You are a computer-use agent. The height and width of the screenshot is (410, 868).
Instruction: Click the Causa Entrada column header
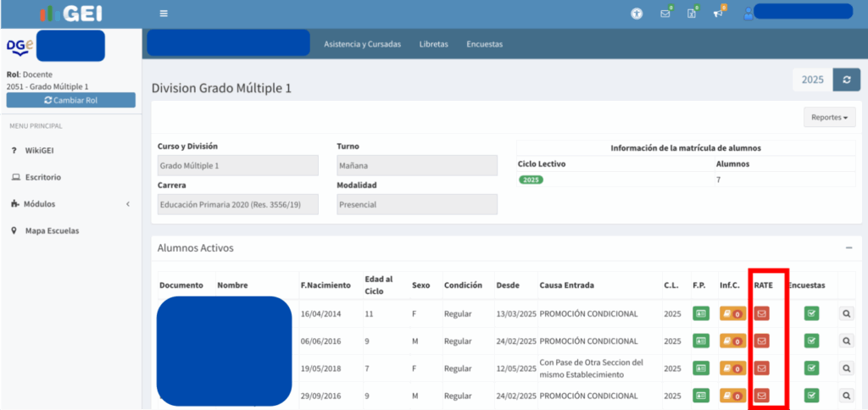click(567, 285)
